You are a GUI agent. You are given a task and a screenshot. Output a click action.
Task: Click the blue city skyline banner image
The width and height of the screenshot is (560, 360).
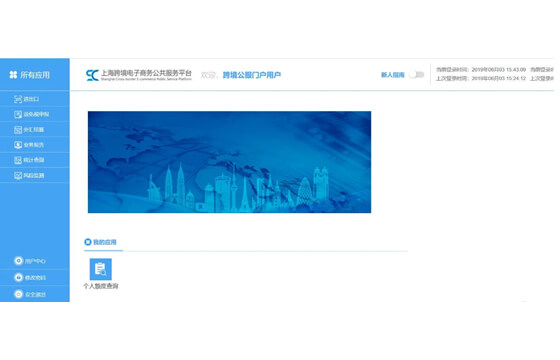(229, 162)
